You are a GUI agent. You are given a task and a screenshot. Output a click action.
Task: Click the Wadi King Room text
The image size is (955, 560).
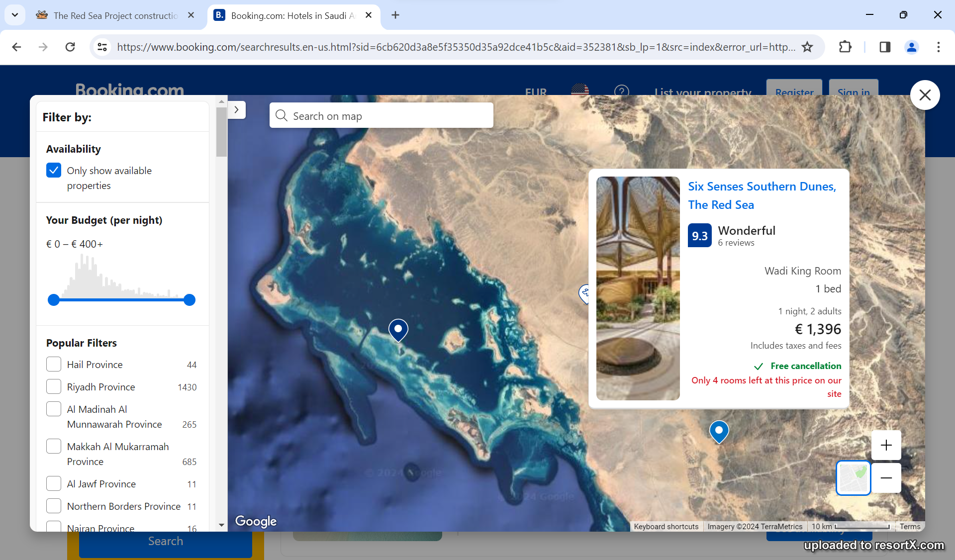point(803,271)
